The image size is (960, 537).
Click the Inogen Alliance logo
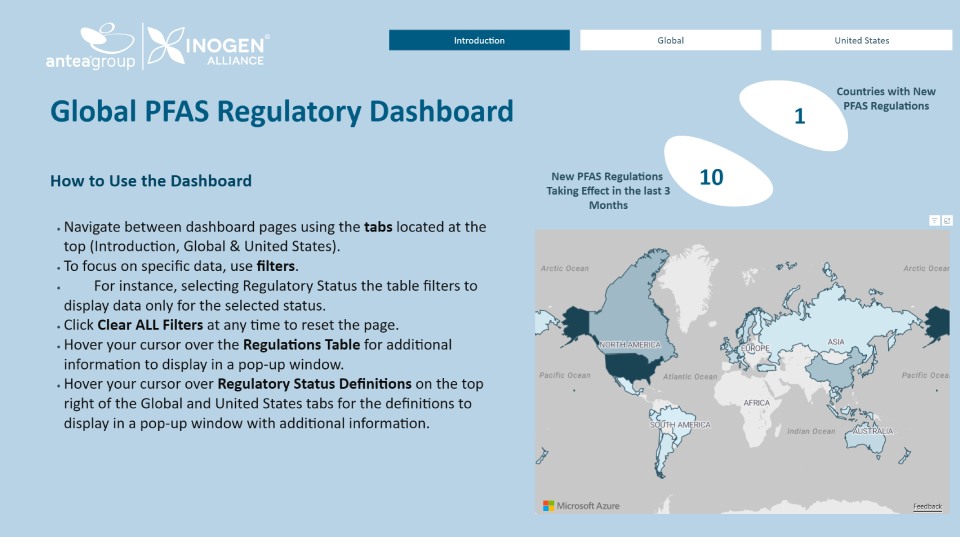click(x=208, y=46)
